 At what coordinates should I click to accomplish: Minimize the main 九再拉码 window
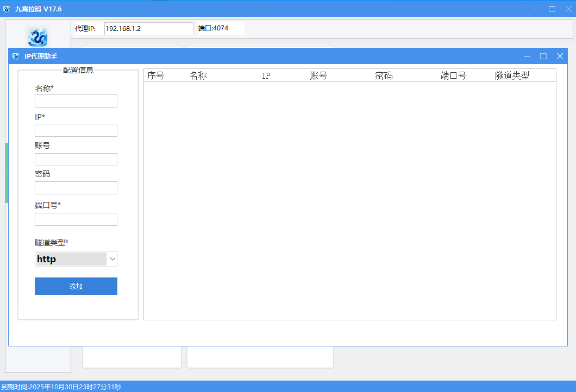[535, 9]
